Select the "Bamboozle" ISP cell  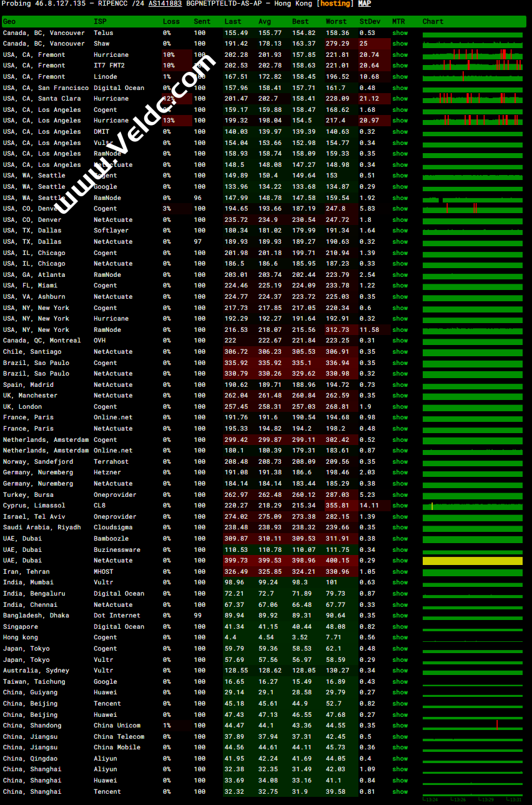point(111,539)
